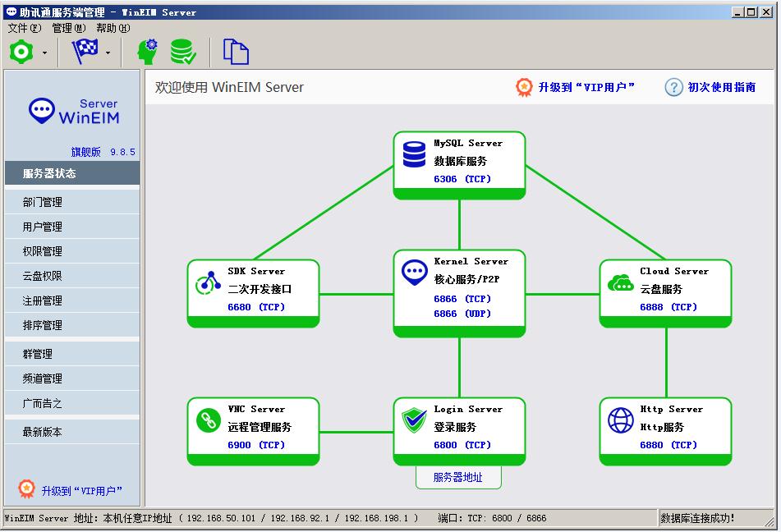Click status bar IP address 192.168.50.101

coord(221,519)
